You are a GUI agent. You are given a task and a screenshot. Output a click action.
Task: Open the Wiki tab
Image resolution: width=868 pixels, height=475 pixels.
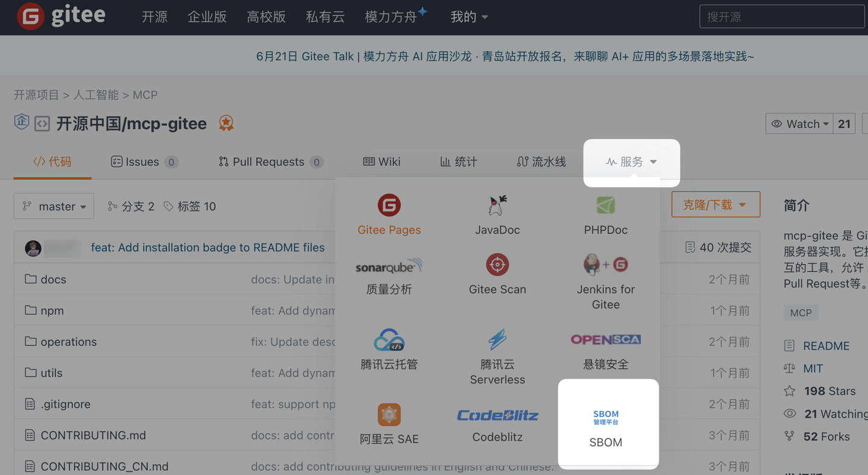(x=382, y=162)
